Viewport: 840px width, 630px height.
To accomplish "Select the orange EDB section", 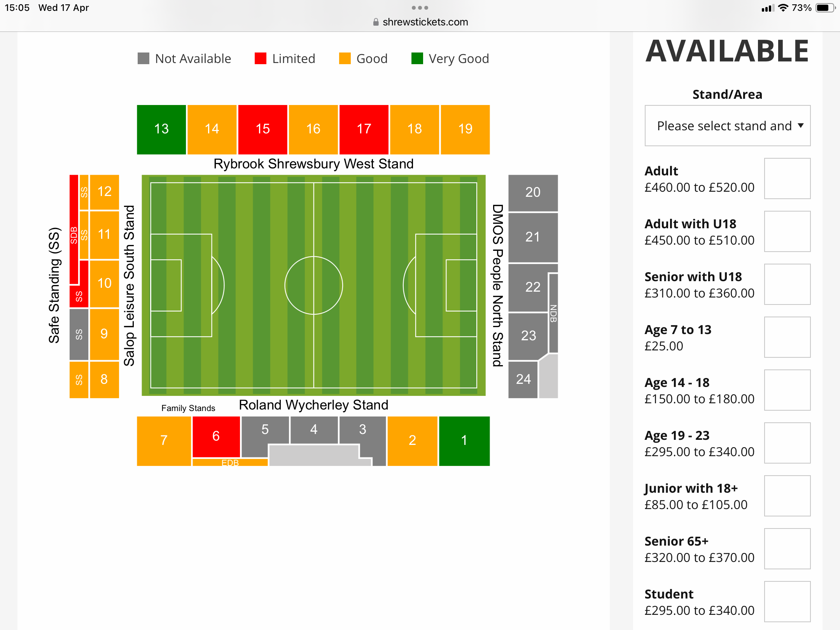I will point(230,462).
